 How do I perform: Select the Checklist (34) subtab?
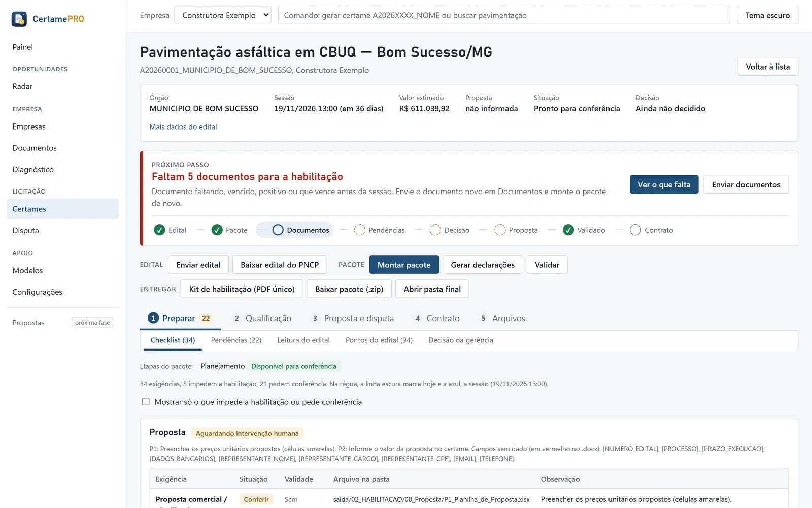(x=173, y=340)
